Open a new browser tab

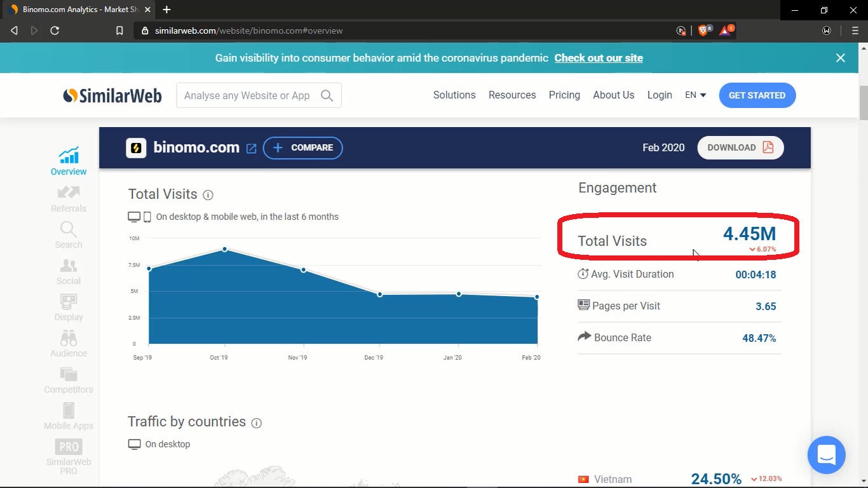click(166, 10)
